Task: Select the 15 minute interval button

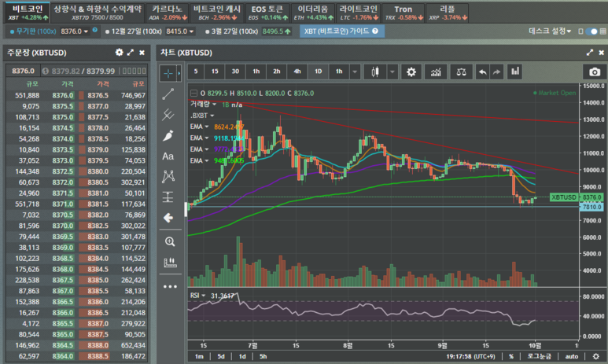Action: point(215,72)
